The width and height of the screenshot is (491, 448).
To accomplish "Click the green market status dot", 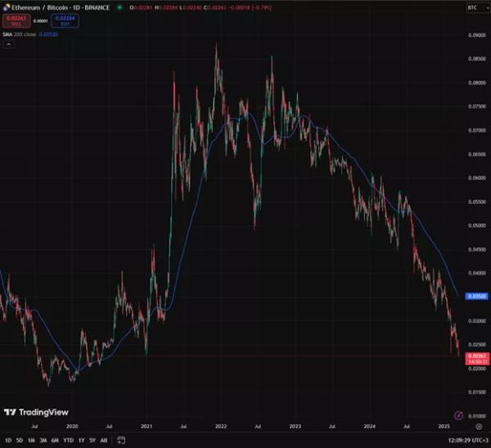I will [119, 7].
